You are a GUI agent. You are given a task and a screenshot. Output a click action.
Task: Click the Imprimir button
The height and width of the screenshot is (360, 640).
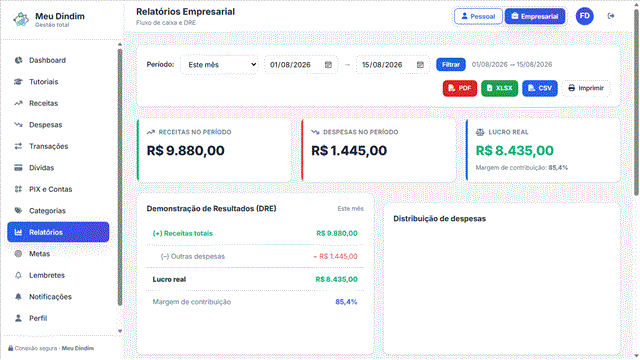coord(586,88)
